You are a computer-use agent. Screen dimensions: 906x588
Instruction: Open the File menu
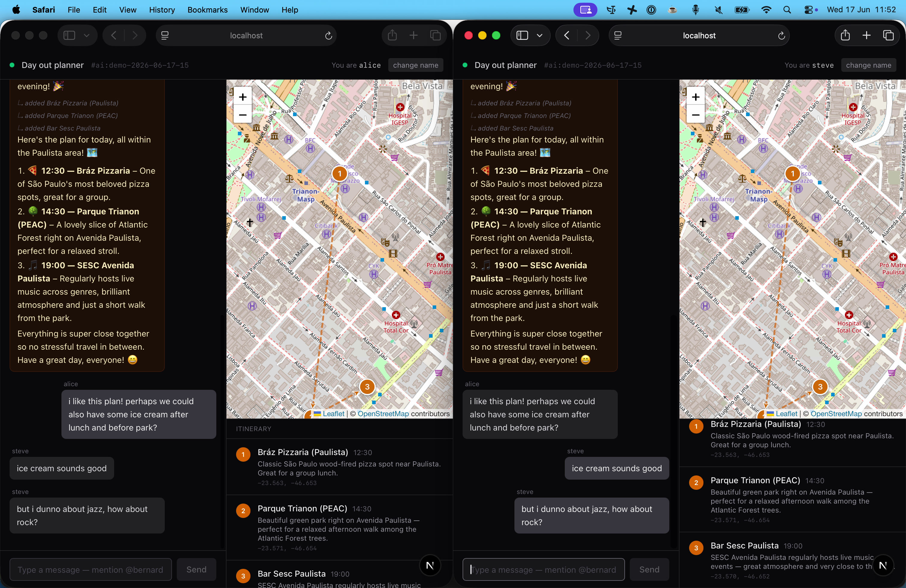coord(74,10)
